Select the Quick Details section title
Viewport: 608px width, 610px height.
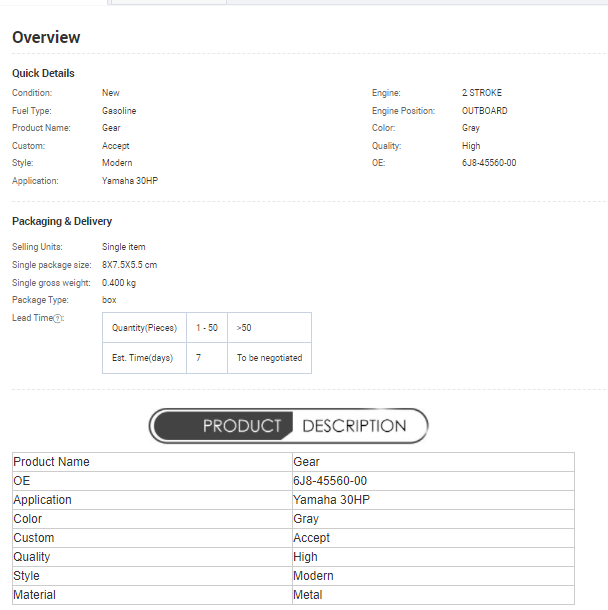point(43,73)
